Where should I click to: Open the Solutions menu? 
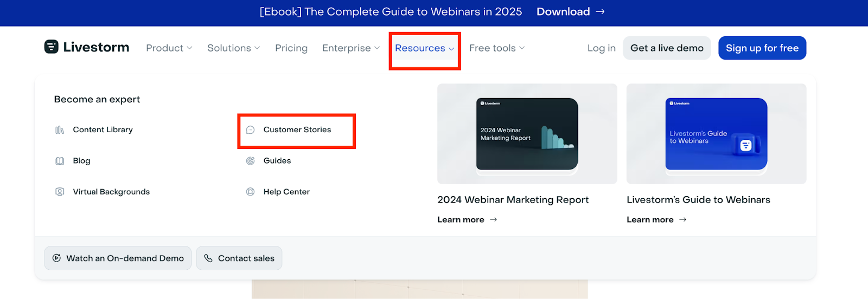pyautogui.click(x=234, y=48)
